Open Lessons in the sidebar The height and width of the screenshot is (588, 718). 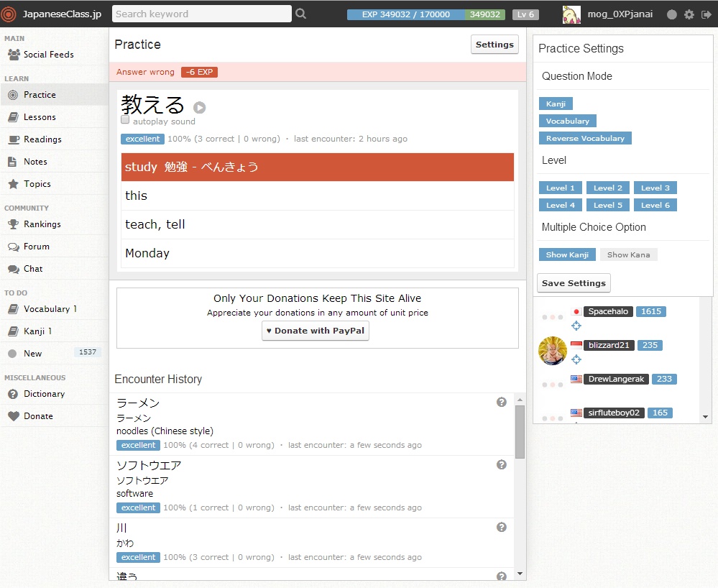point(40,117)
